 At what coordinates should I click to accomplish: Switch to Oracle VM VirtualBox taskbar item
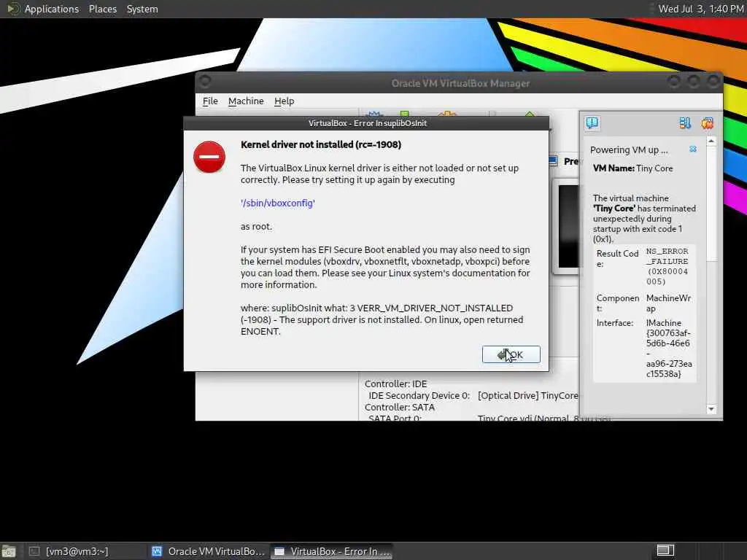pyautogui.click(x=208, y=551)
